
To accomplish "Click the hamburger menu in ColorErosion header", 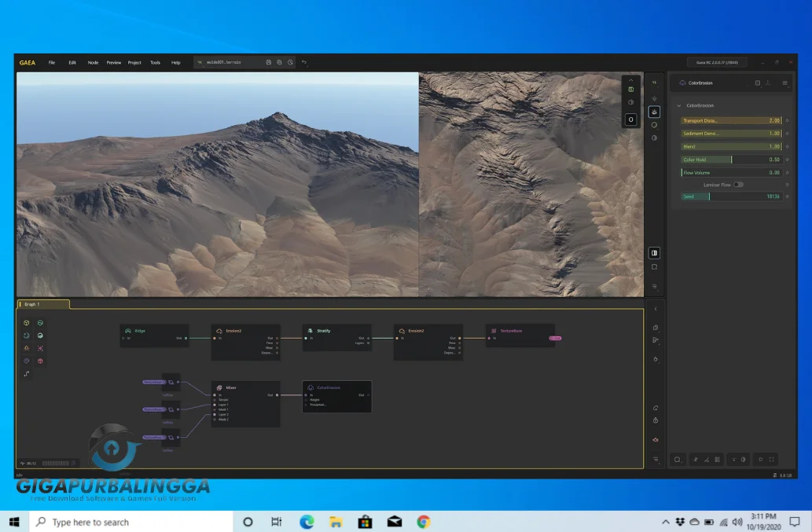I will [x=785, y=83].
